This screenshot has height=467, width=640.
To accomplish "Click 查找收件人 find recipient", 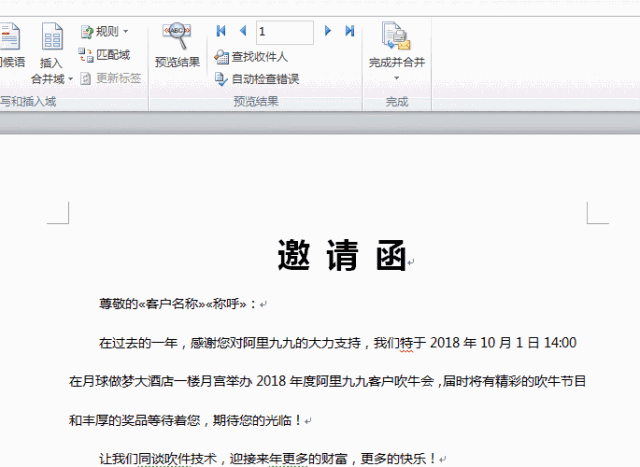I will tap(251, 57).
